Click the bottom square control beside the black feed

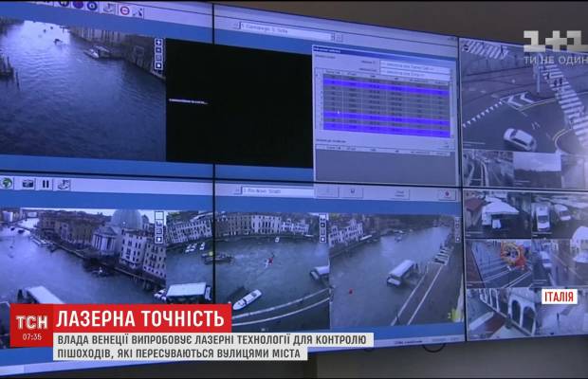(158, 65)
